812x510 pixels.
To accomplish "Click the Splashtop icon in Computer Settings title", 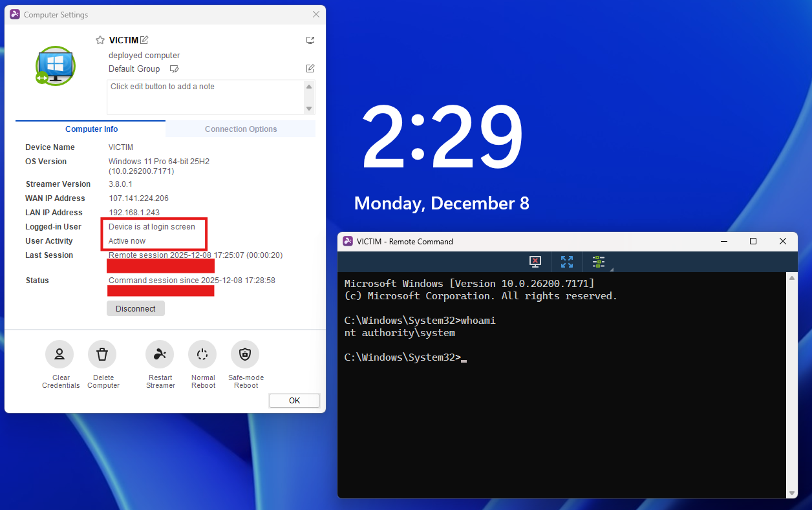I will pos(15,14).
